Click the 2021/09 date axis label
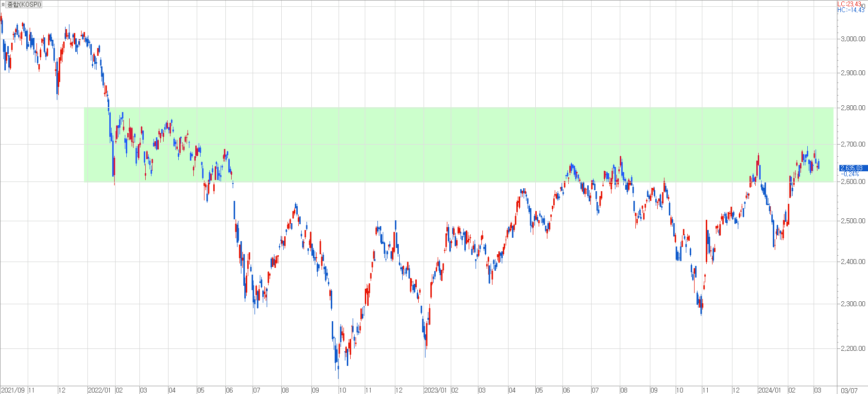The width and height of the screenshot is (868, 394). (13, 390)
